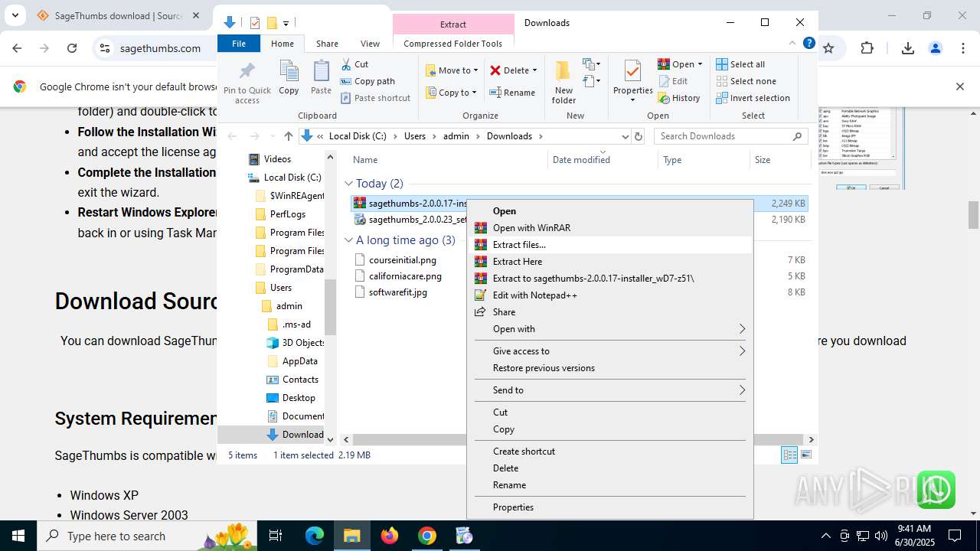Viewport: 980px width, 551px height.
Task: Click Select none in ribbon
Action: (x=746, y=81)
